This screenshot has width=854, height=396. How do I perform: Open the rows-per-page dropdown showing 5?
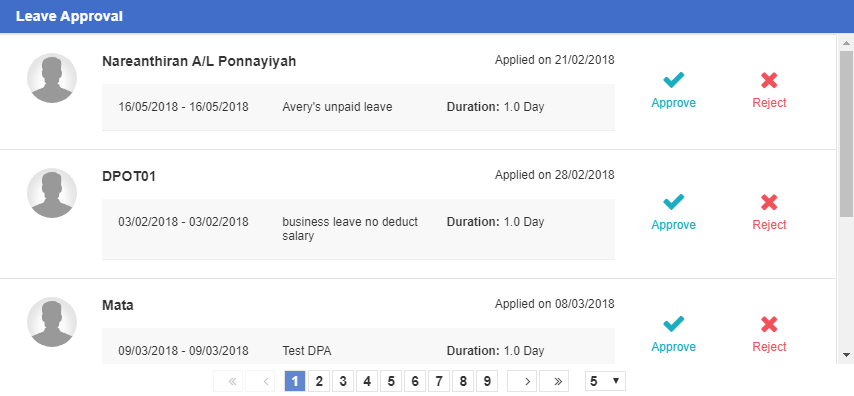(605, 381)
